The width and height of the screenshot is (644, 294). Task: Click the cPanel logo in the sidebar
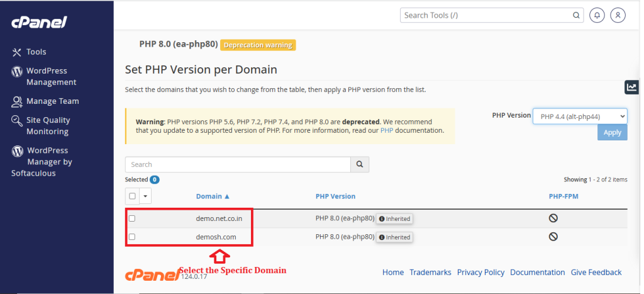(x=39, y=22)
